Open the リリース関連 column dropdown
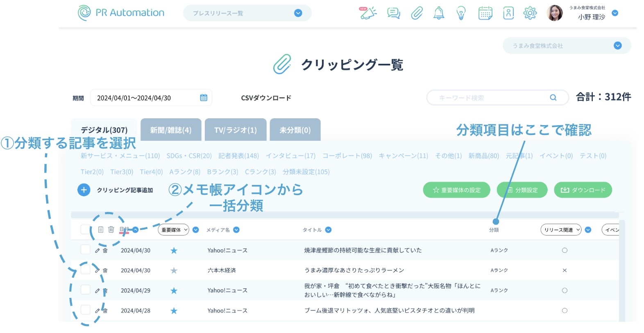644x333 pixels. point(560,230)
